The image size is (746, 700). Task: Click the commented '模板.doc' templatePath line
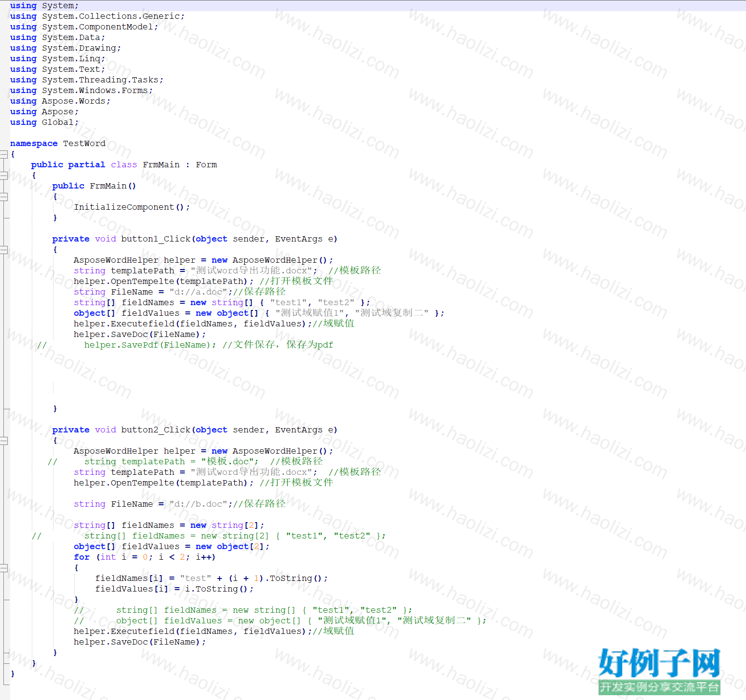(185, 462)
